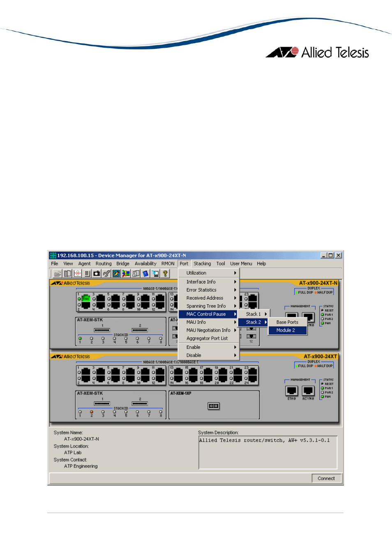392x555 pixels.
Task: Expand the Spanning Tree Info submenu
Action: pos(209,306)
